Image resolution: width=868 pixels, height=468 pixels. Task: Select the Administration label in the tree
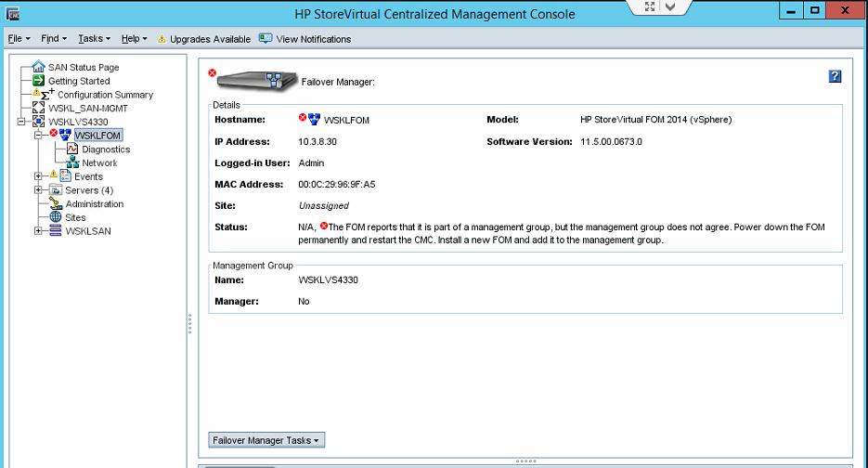(95, 203)
